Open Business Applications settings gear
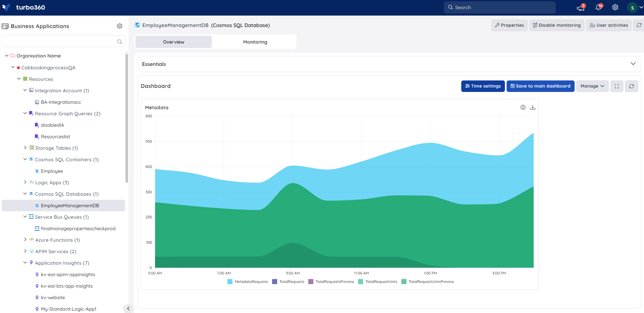644x313 pixels. pos(119,26)
